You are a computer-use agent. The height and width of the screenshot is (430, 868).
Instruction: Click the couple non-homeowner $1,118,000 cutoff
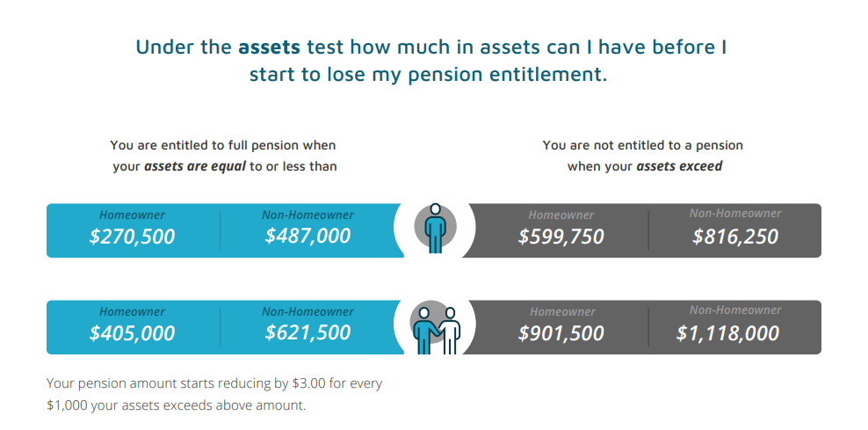tap(728, 333)
